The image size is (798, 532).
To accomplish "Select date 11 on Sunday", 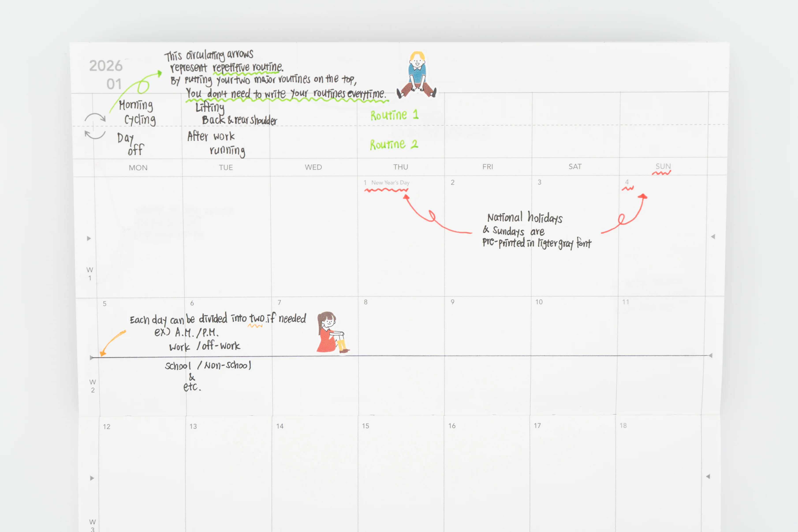I will pyautogui.click(x=626, y=302).
